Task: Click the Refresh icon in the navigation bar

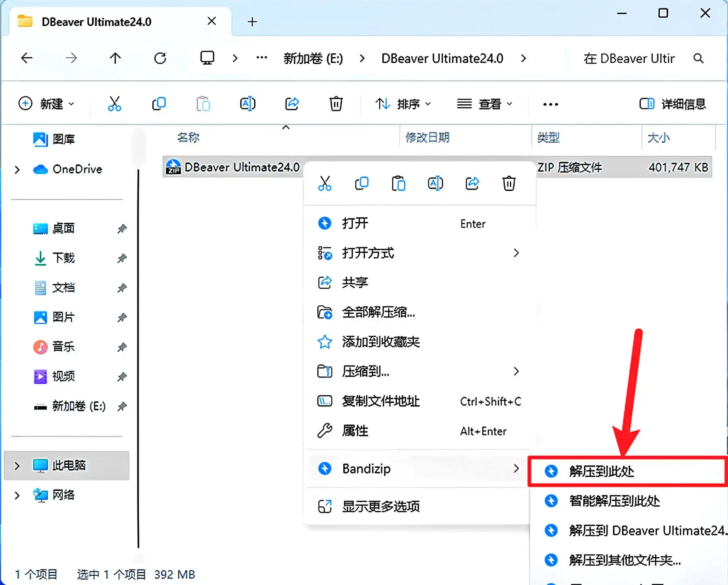Action: pos(160,58)
